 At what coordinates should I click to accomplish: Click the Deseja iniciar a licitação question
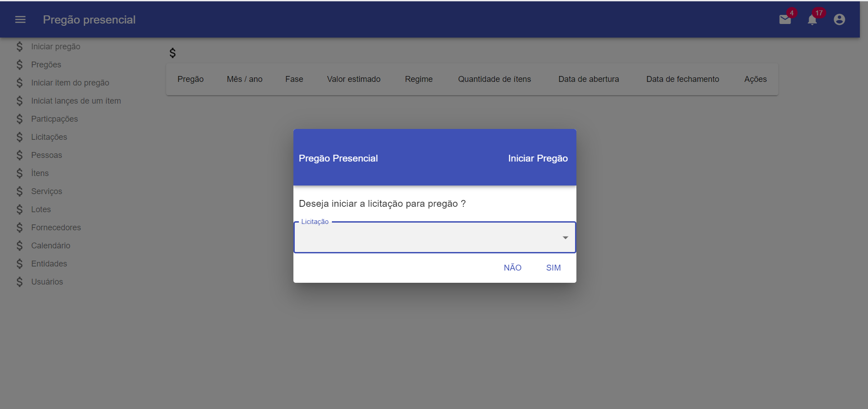(382, 204)
